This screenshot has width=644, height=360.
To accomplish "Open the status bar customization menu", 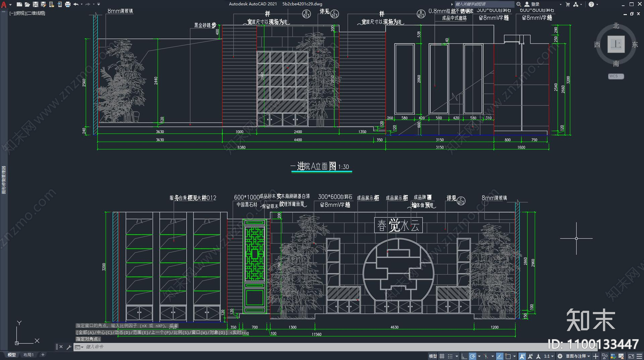I will [x=640, y=356].
